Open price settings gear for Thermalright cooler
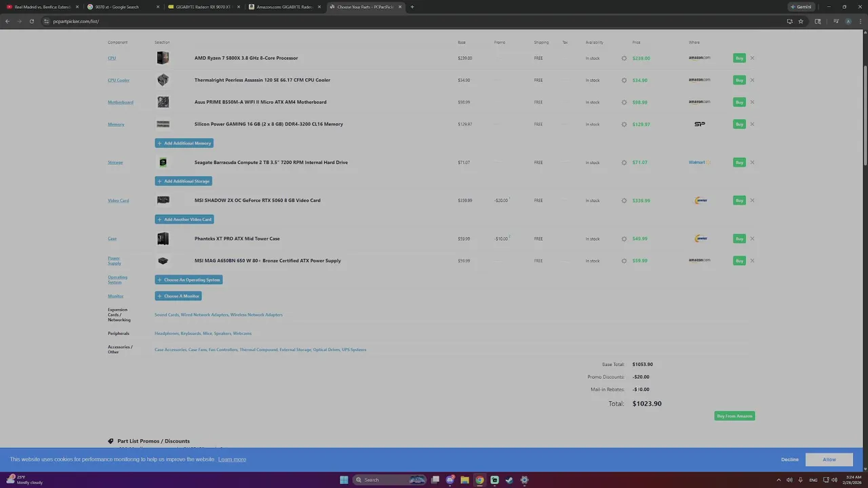This screenshot has height=488, width=868. 625,80
